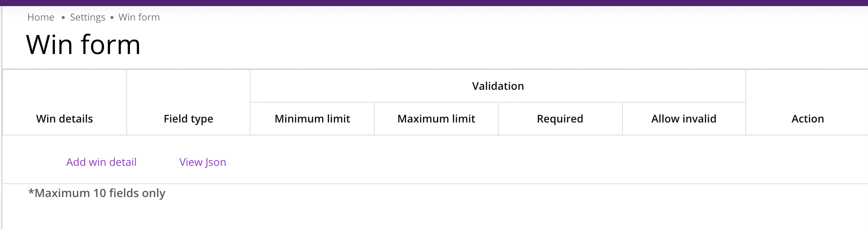Viewport: 868px width, 229px height.
Task: Click the Validation group header
Action: coord(498,86)
